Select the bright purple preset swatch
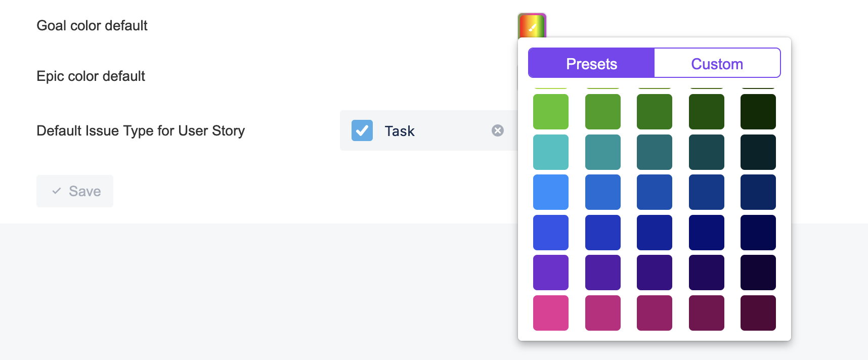The image size is (868, 360). pos(551,273)
